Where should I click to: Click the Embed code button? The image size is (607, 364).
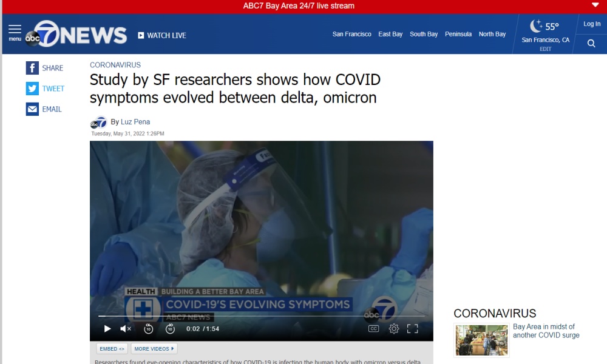pyautogui.click(x=112, y=349)
